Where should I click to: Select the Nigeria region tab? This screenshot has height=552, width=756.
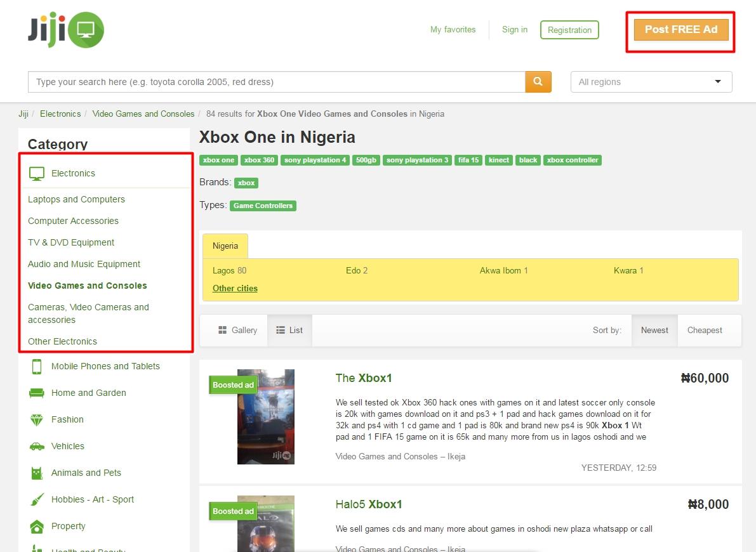coord(225,246)
